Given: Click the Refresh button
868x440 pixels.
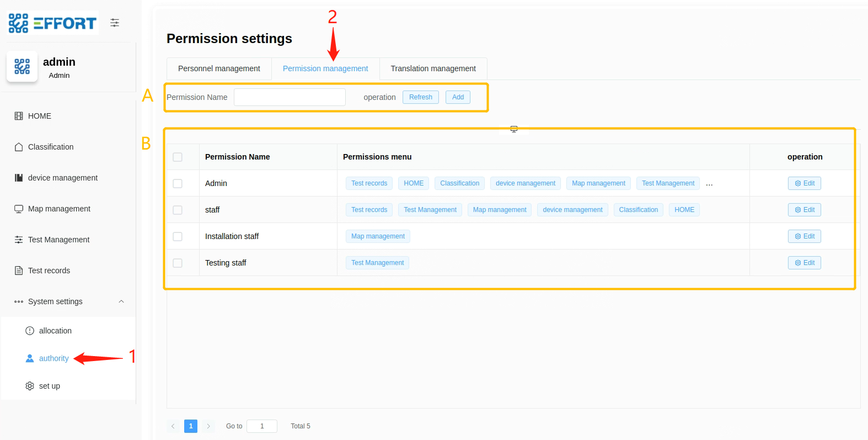Looking at the screenshot, I should [x=420, y=97].
